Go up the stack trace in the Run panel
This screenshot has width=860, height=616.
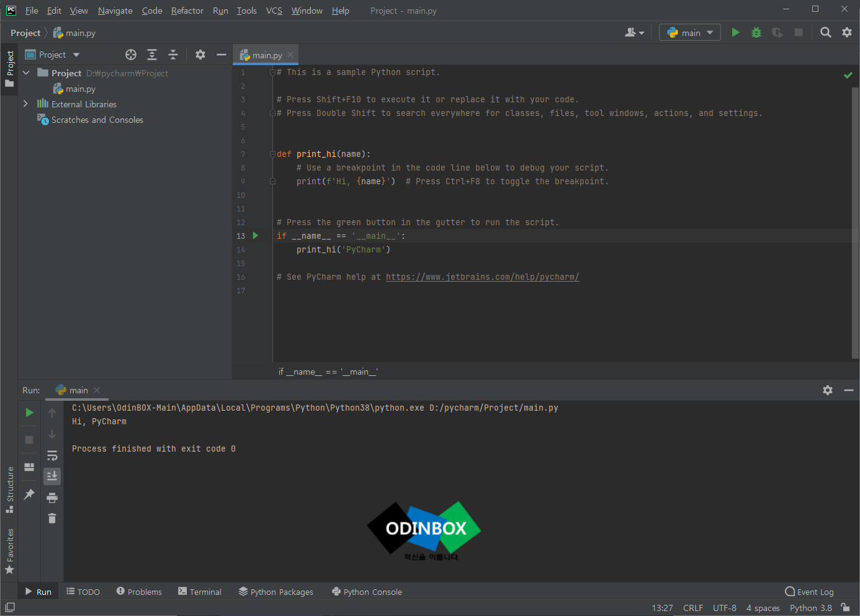(52, 413)
